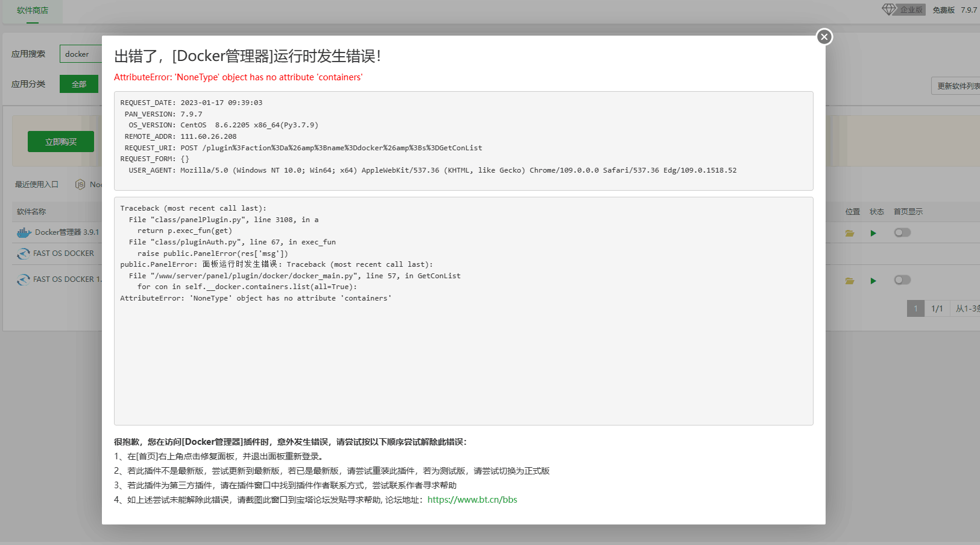Click the 软件名称 column header
This screenshot has height=545, width=980.
pos(31,212)
